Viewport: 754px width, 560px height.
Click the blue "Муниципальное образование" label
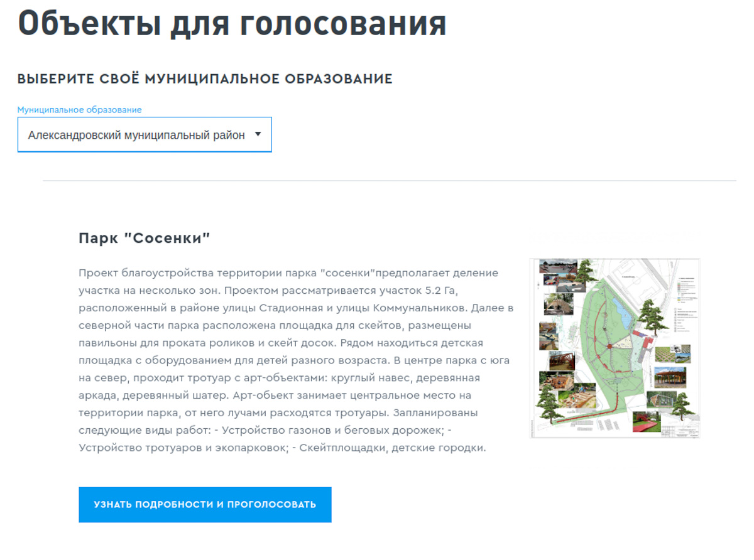tap(79, 109)
